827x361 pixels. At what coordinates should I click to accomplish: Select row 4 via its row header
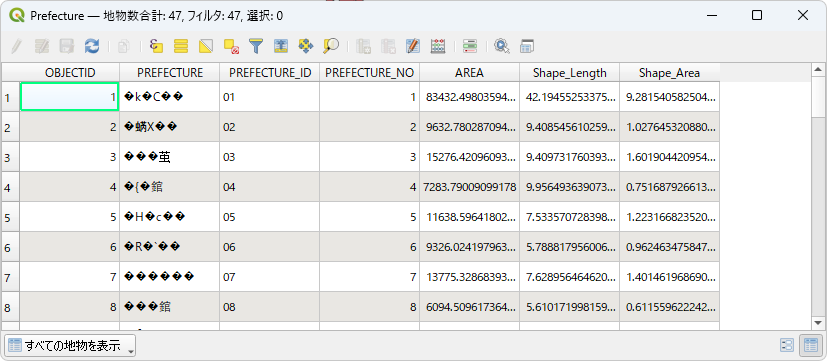[10, 187]
